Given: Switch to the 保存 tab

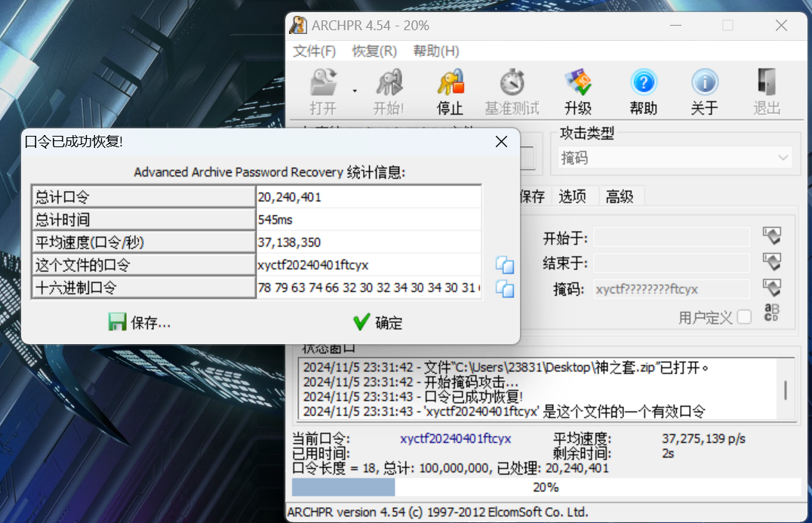Looking at the screenshot, I should [x=532, y=196].
